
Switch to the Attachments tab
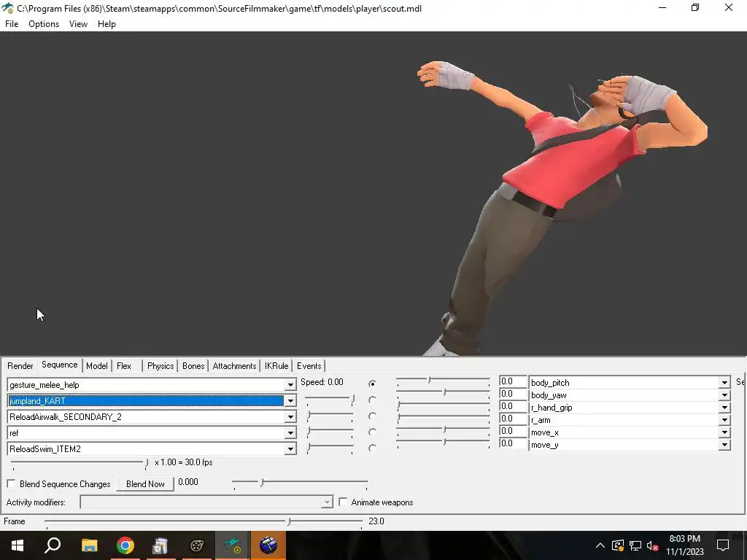click(x=234, y=366)
